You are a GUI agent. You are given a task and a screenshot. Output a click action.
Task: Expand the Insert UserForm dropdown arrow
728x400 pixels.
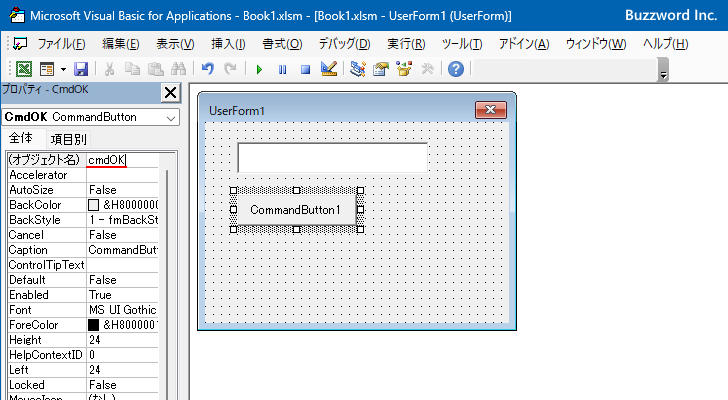click(x=63, y=69)
